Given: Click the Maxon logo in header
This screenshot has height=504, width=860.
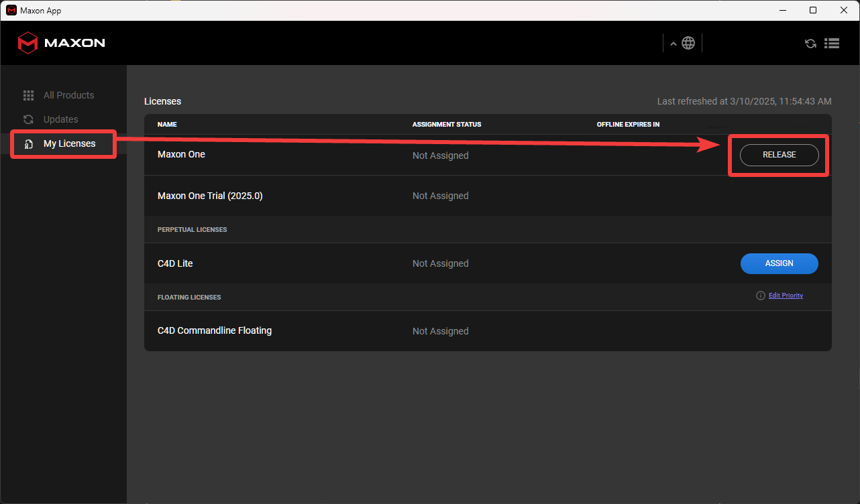Looking at the screenshot, I should coord(61,43).
